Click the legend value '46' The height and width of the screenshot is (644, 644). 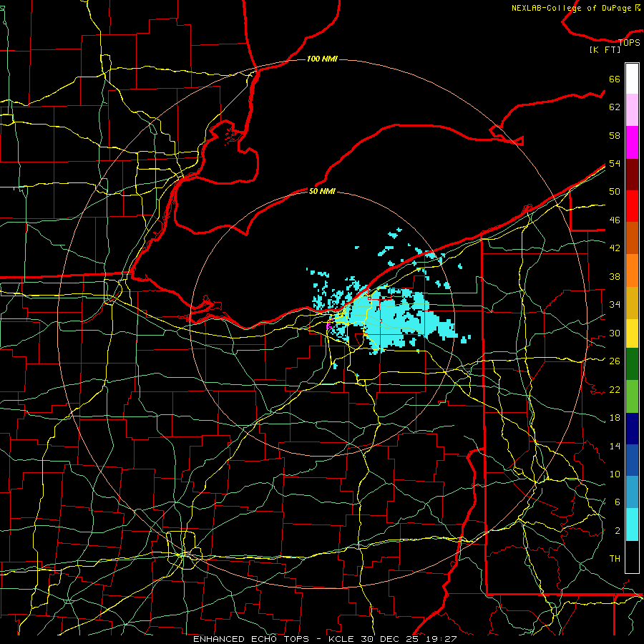(615, 220)
